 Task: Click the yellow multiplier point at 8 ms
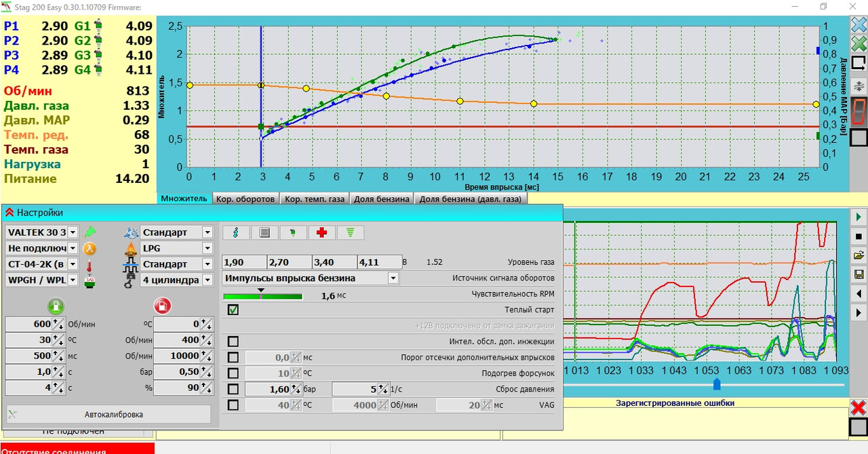point(387,96)
